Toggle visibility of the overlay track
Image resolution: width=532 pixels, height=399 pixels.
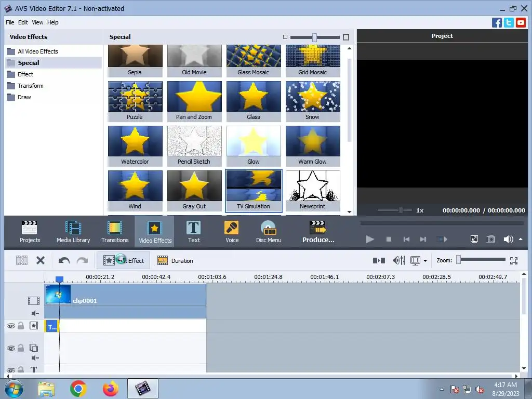pos(11,349)
